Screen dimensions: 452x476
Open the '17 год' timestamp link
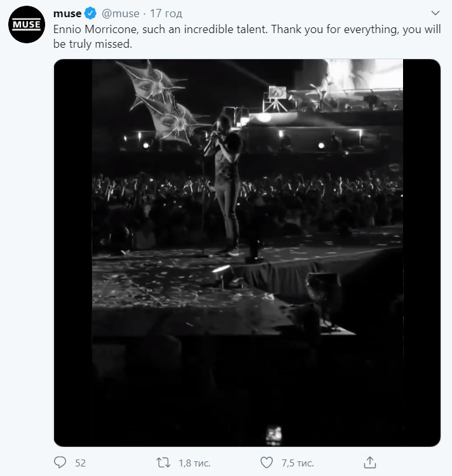168,13
